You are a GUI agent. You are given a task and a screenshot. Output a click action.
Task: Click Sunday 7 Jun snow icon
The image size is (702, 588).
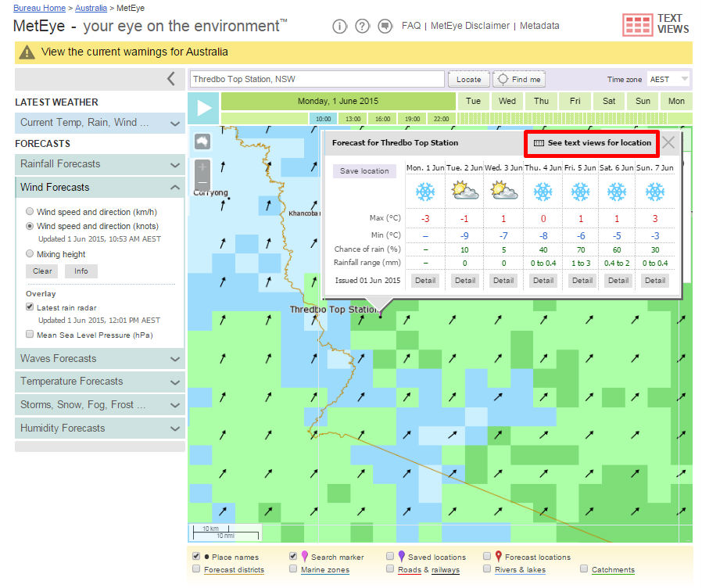pos(654,192)
